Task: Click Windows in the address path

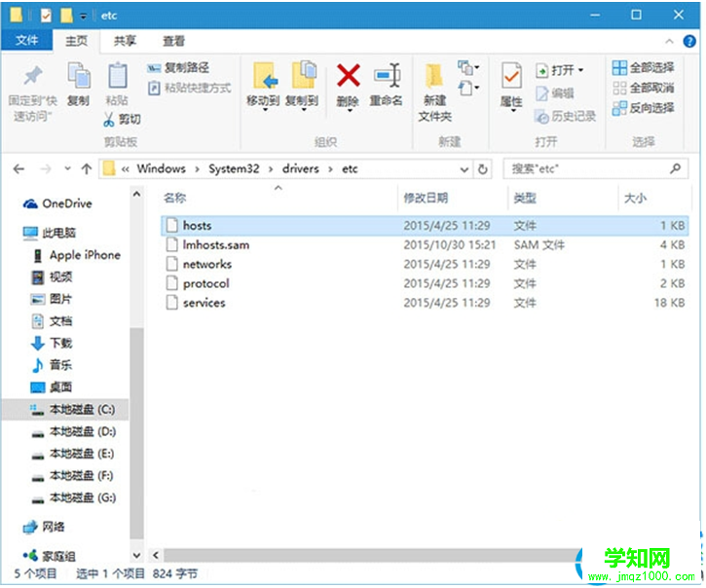Action: tap(162, 168)
